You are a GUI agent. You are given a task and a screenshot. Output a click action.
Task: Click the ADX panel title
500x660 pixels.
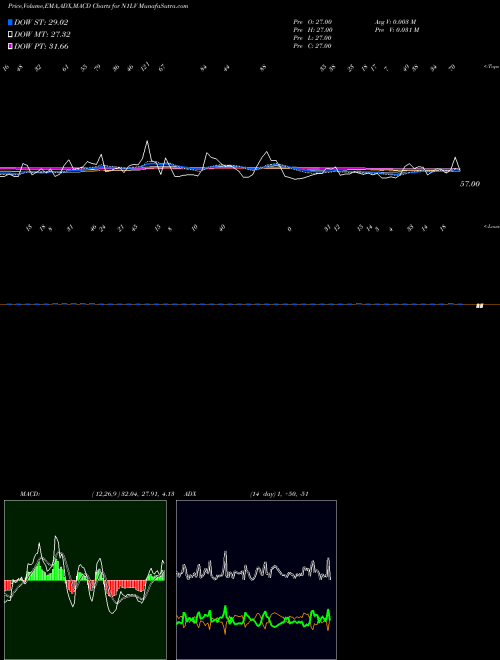pyautogui.click(x=191, y=494)
